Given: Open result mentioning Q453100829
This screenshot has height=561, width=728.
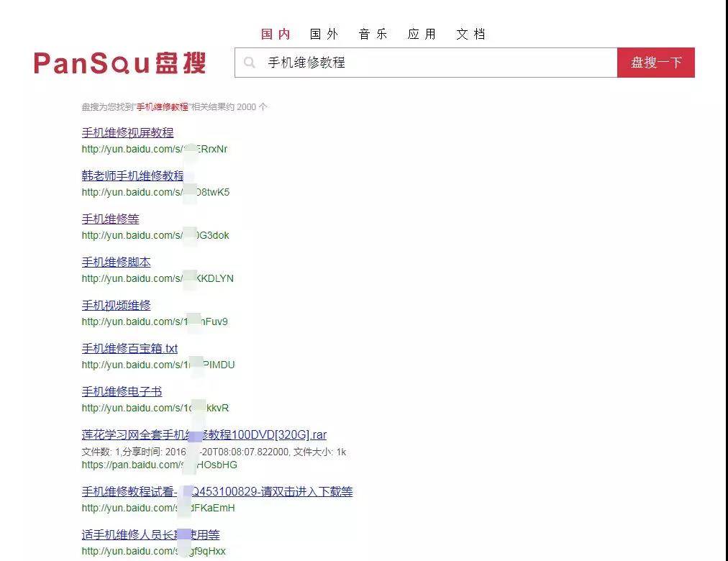Looking at the screenshot, I should click(217, 491).
